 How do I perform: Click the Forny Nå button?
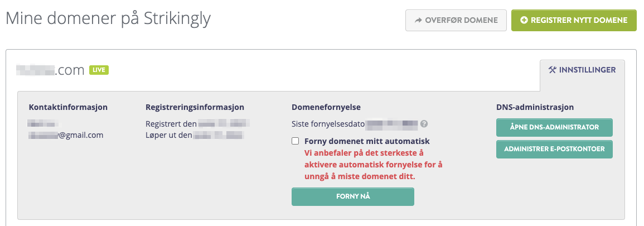pos(353,196)
